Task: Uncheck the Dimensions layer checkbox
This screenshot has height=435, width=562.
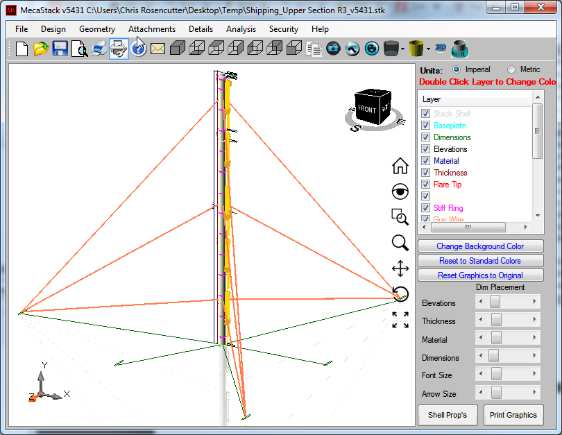Action: [425, 137]
